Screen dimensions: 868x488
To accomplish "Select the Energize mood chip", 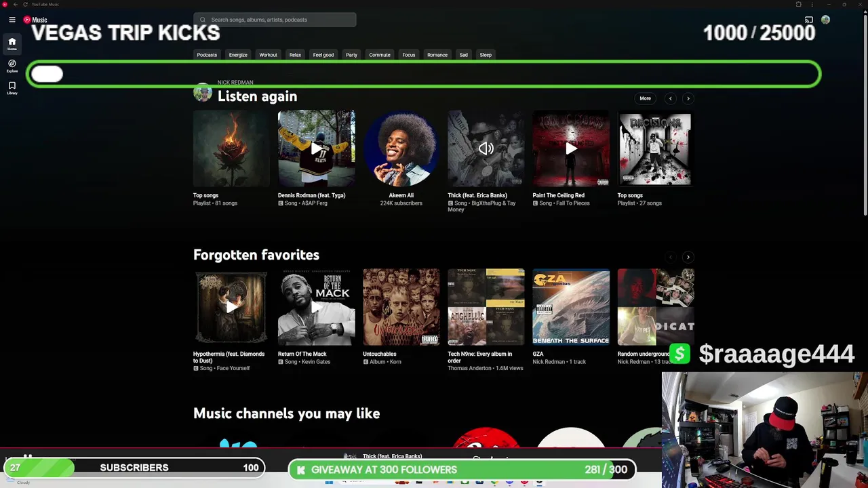I will click(238, 55).
